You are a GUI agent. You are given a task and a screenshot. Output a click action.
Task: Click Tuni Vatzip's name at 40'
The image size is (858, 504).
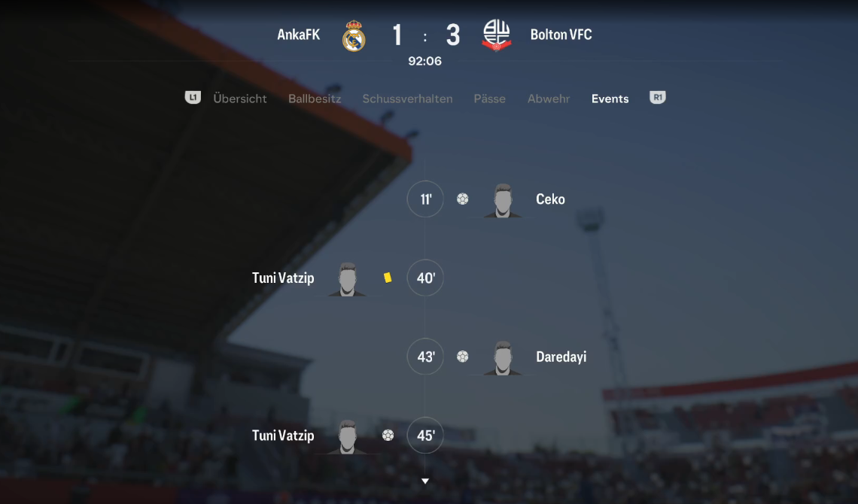coord(283,278)
